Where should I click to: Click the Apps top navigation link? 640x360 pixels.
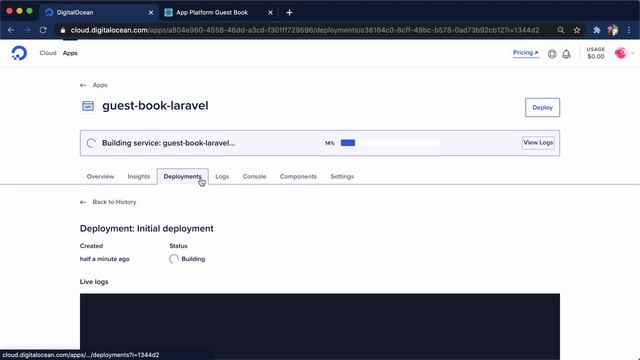pos(70,53)
